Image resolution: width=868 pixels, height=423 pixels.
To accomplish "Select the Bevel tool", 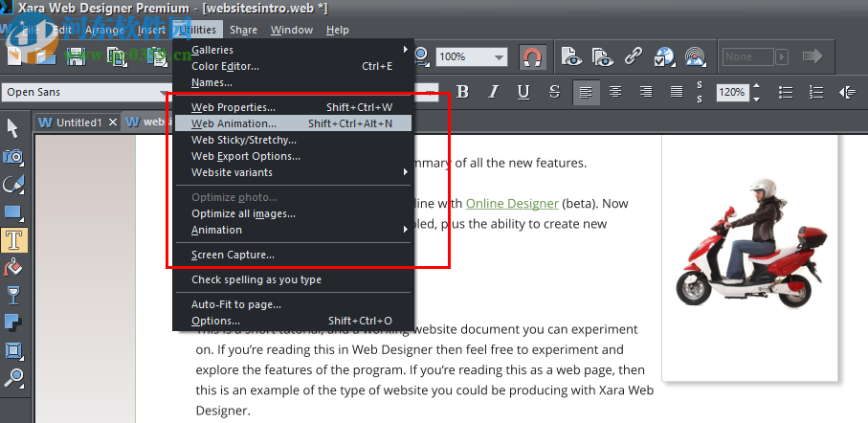I will point(12,350).
